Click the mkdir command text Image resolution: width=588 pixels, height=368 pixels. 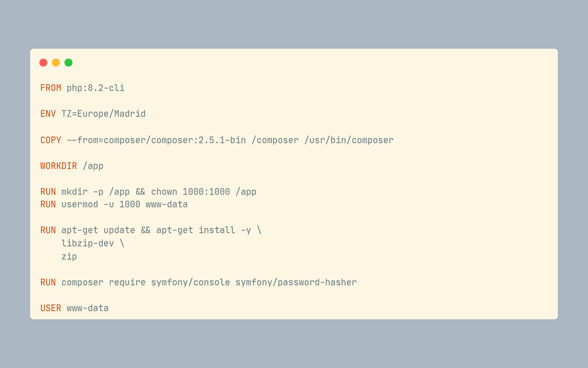click(x=74, y=192)
